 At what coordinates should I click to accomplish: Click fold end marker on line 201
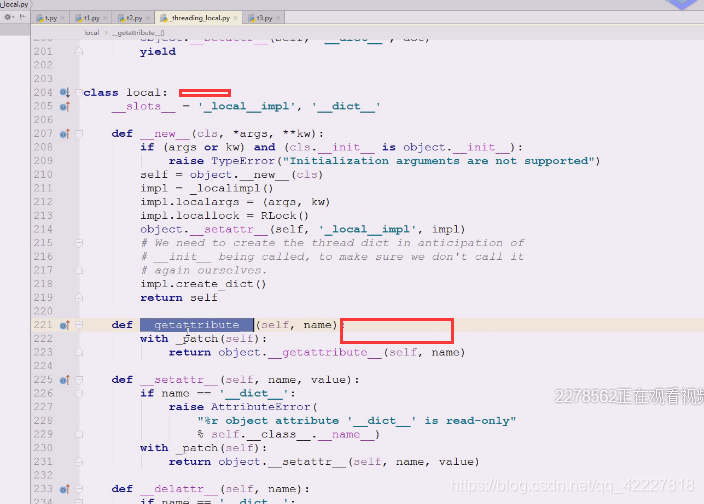79,52
